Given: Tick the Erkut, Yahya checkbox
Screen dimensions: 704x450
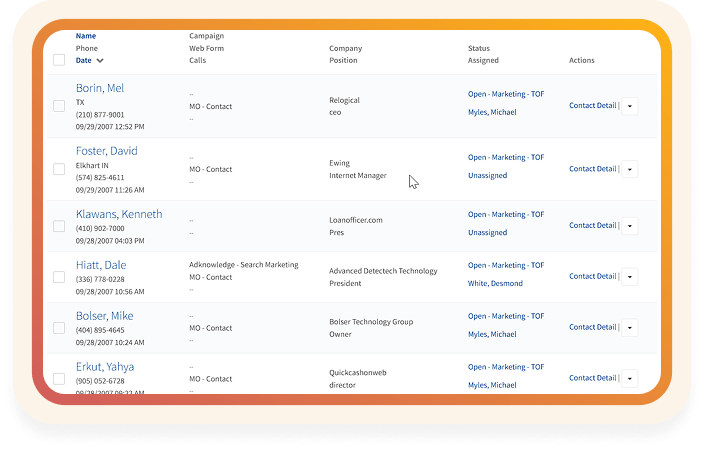Looking at the screenshot, I should [x=59, y=379].
